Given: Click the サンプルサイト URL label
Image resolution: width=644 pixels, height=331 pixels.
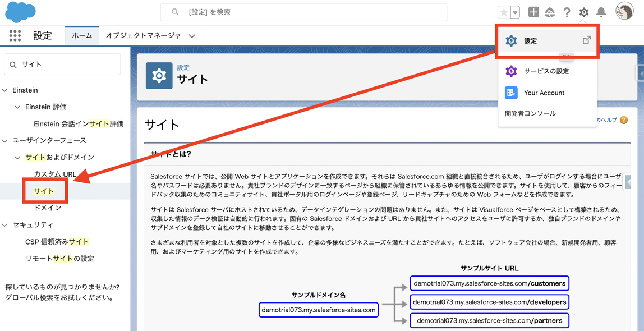Looking at the screenshot, I should [490, 268].
